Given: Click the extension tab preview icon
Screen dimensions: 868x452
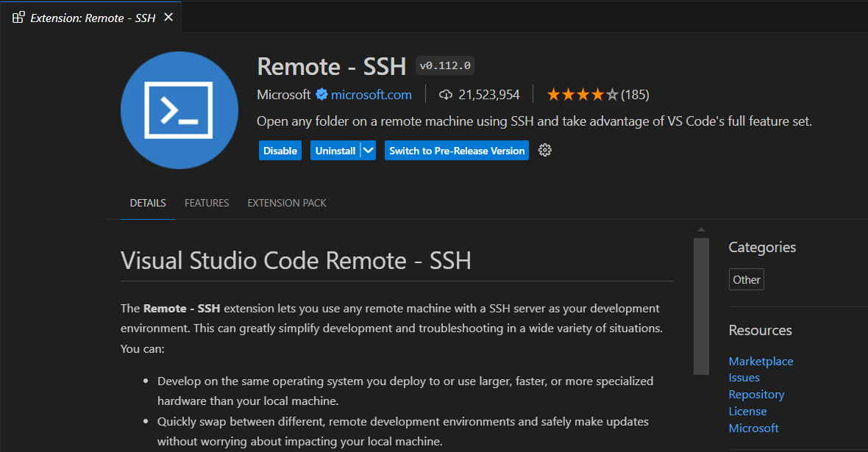Looking at the screenshot, I should click(18, 17).
